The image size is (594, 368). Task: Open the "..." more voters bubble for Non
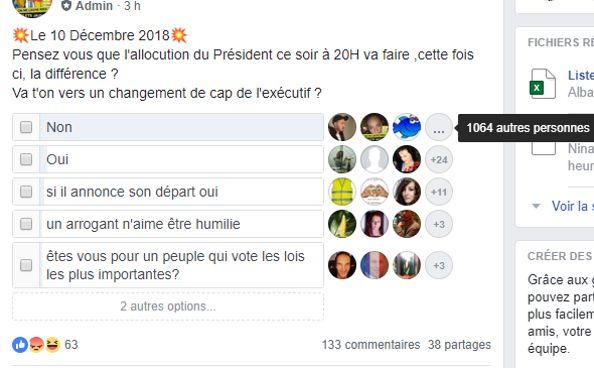coord(439,127)
